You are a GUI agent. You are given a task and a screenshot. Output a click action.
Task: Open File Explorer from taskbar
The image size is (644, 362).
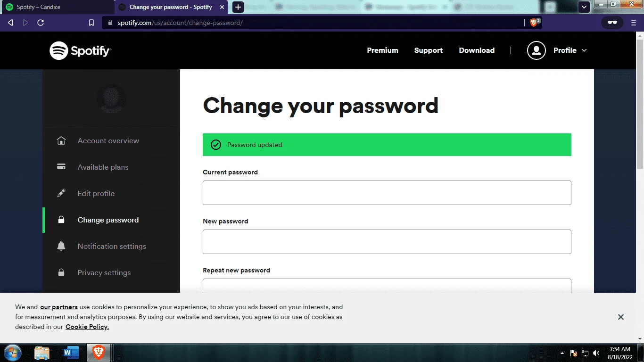point(42,353)
